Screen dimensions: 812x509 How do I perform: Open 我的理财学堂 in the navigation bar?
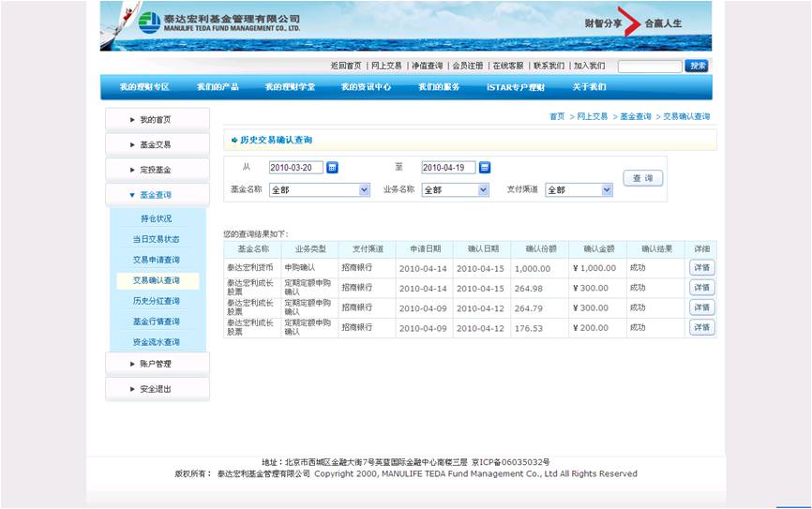pyautogui.click(x=290, y=87)
